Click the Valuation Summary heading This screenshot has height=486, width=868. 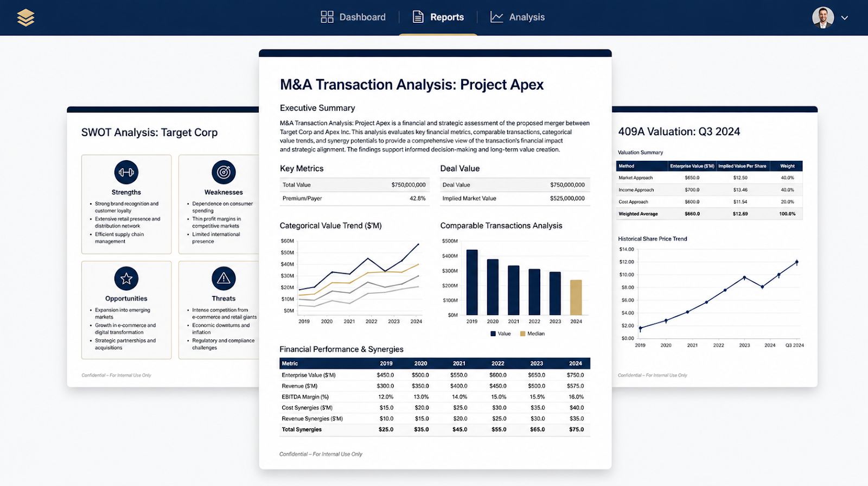pyautogui.click(x=640, y=153)
